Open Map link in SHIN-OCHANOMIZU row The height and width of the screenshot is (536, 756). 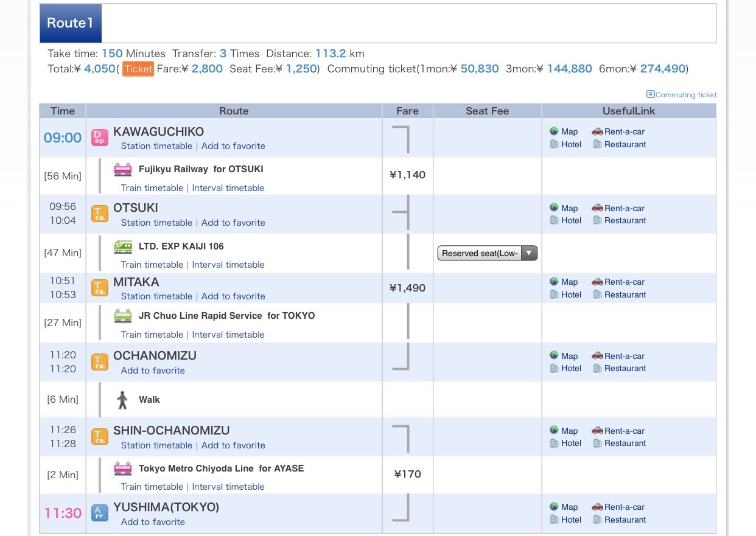(x=569, y=431)
